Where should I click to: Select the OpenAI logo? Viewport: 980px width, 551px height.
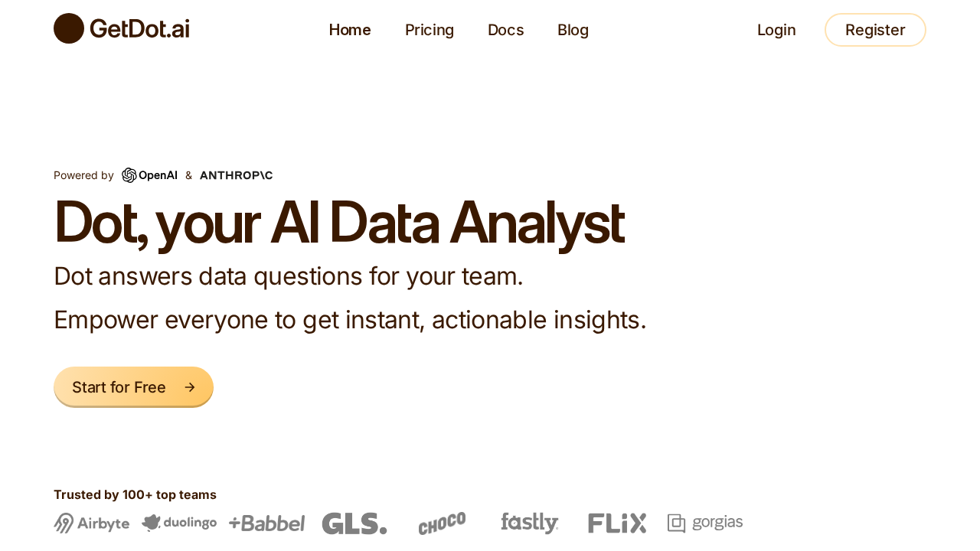click(x=149, y=174)
